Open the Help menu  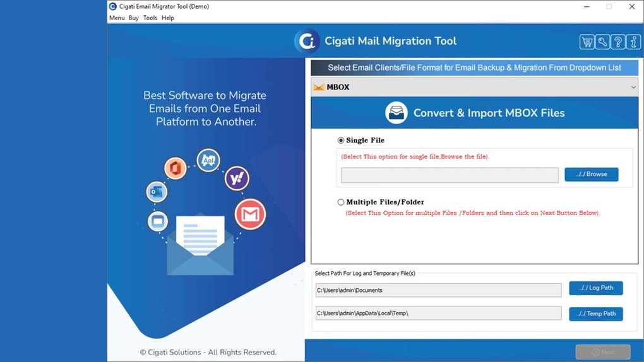tap(167, 18)
